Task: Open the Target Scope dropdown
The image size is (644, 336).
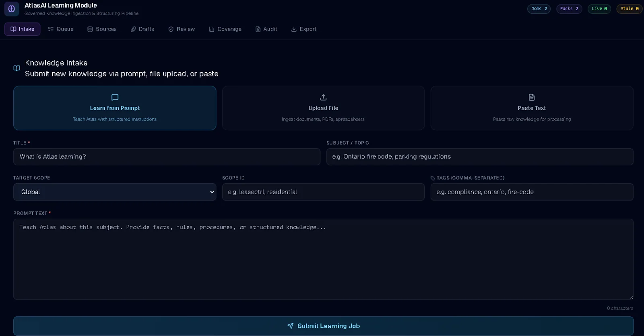Action: (x=115, y=192)
